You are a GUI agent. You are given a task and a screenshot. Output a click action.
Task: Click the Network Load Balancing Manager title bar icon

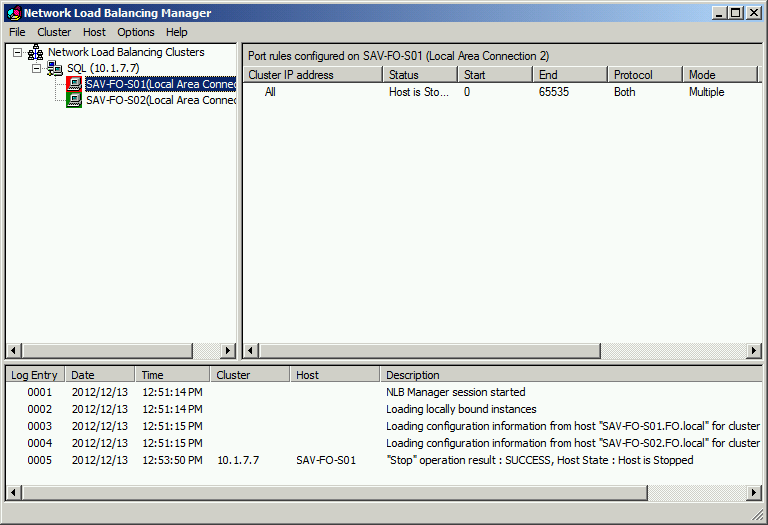click(14, 13)
